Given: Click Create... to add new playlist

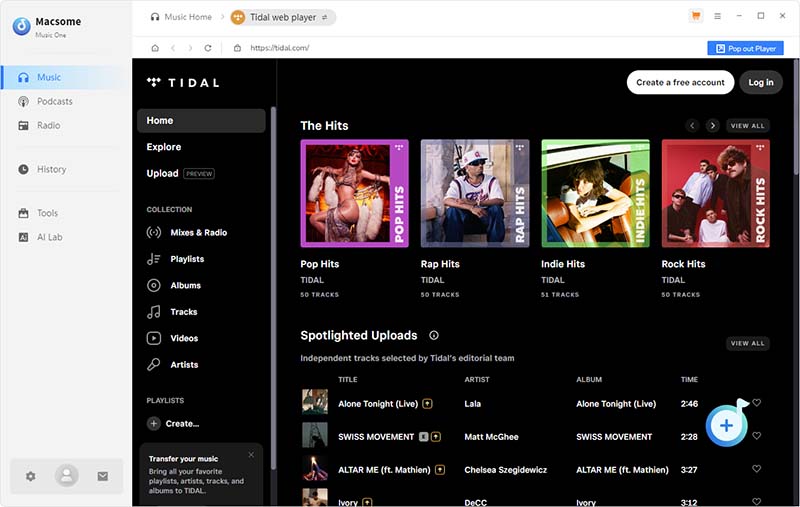Looking at the screenshot, I should 173,423.
